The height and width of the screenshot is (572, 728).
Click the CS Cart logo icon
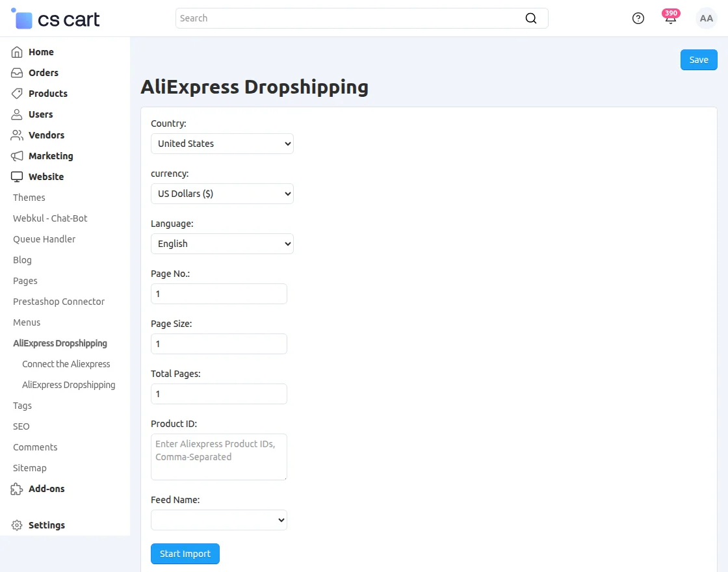pyautogui.click(x=23, y=19)
